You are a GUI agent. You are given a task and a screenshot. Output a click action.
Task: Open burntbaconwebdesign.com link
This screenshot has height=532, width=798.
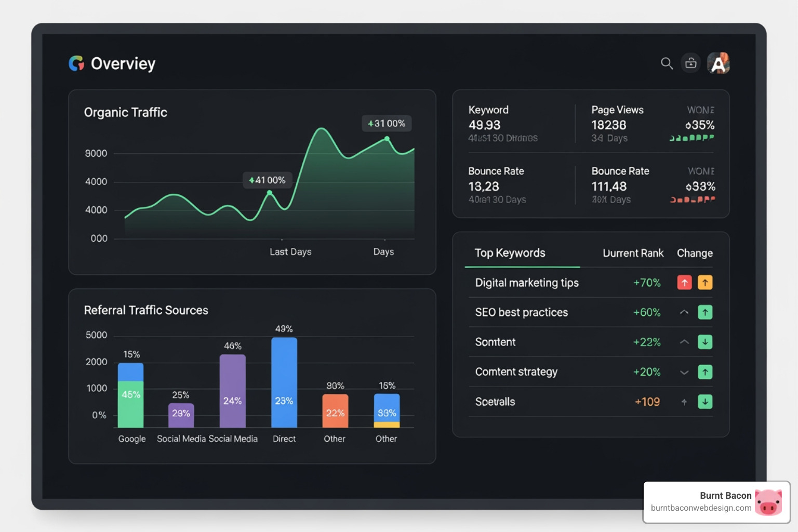pos(701,508)
